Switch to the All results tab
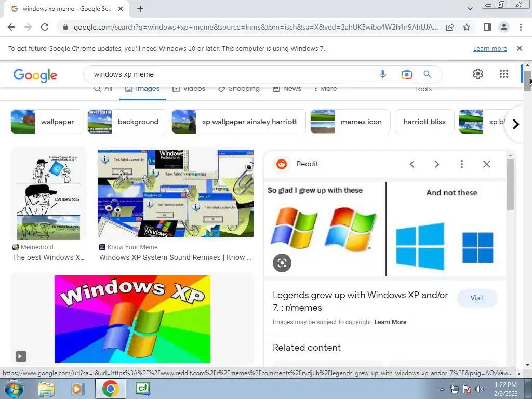Screen dimensions: 532x399 (x=103, y=89)
